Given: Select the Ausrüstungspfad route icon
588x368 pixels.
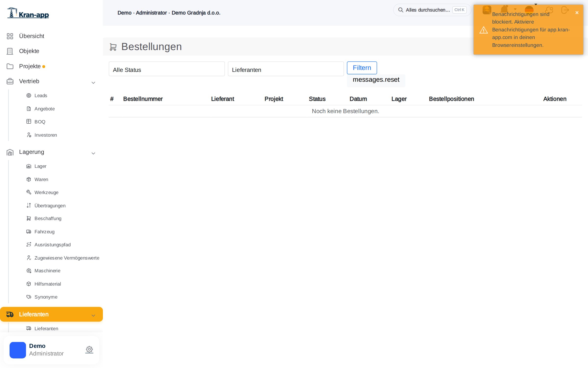Looking at the screenshot, I should pos(29,244).
